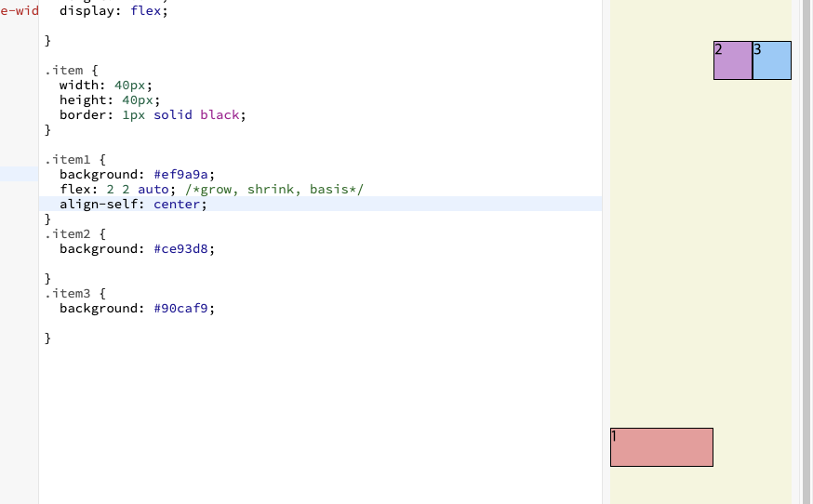Click the blue box labeled 3
The height and width of the screenshot is (504, 813).
772,60
